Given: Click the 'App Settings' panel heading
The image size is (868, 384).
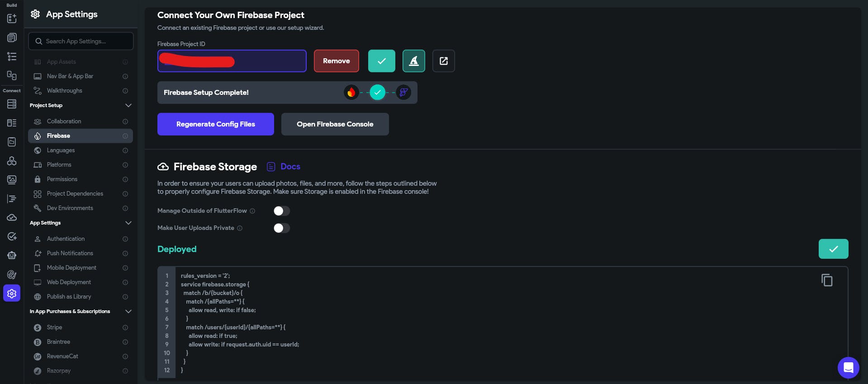Looking at the screenshot, I should (72, 14).
